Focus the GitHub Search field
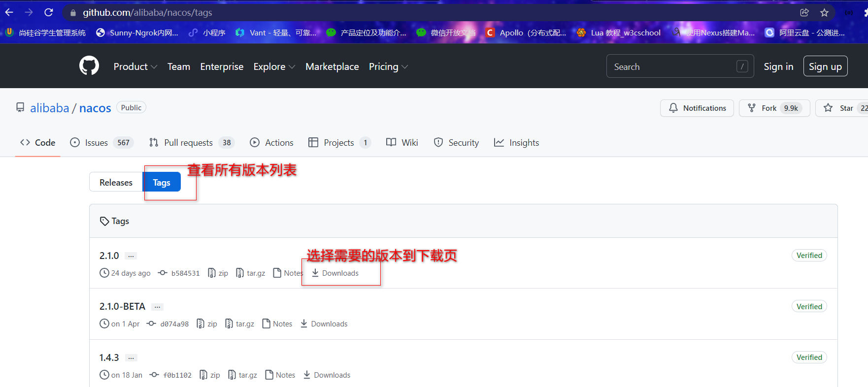The width and height of the screenshot is (868, 387). pyautogui.click(x=680, y=66)
